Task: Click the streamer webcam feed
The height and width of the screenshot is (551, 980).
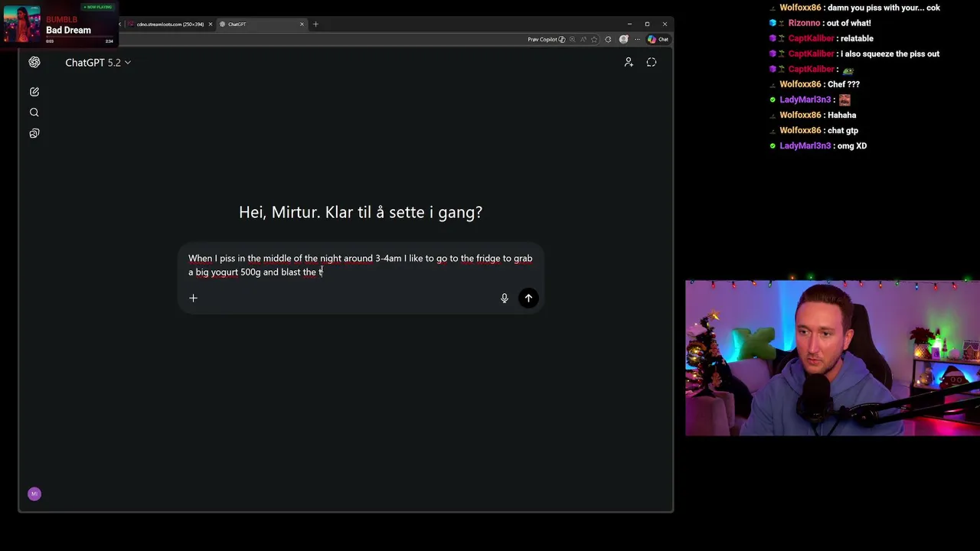Action: coord(832,358)
